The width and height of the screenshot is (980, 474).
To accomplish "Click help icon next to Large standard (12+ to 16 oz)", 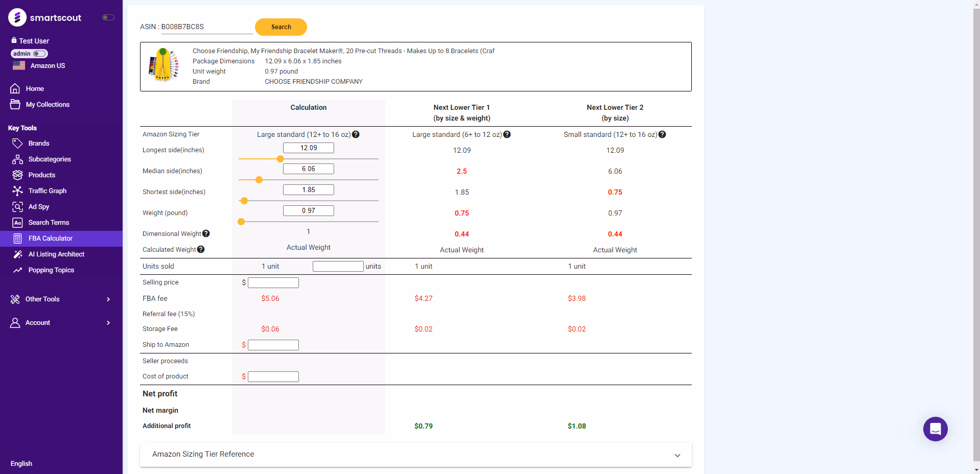I will (x=356, y=134).
